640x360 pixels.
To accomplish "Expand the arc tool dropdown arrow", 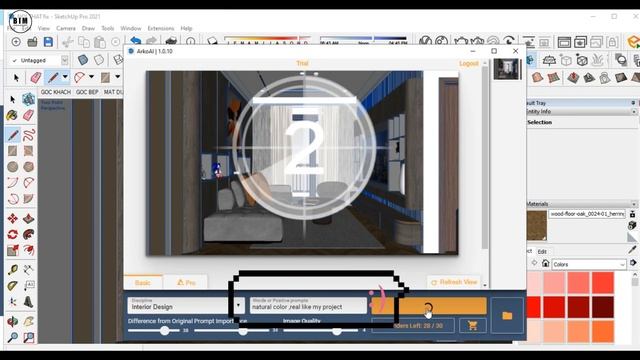I will coord(91,77).
